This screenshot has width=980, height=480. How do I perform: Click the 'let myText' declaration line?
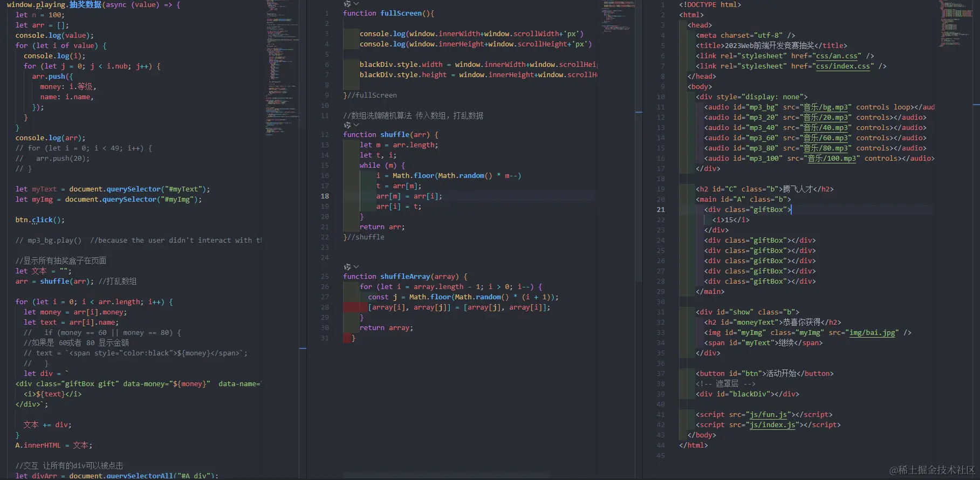[113, 189]
